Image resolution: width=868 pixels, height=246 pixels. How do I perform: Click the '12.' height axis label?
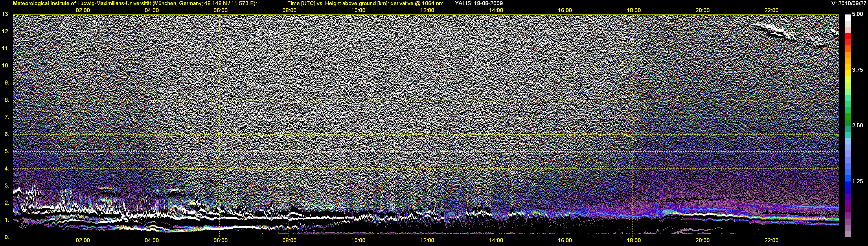[6, 31]
